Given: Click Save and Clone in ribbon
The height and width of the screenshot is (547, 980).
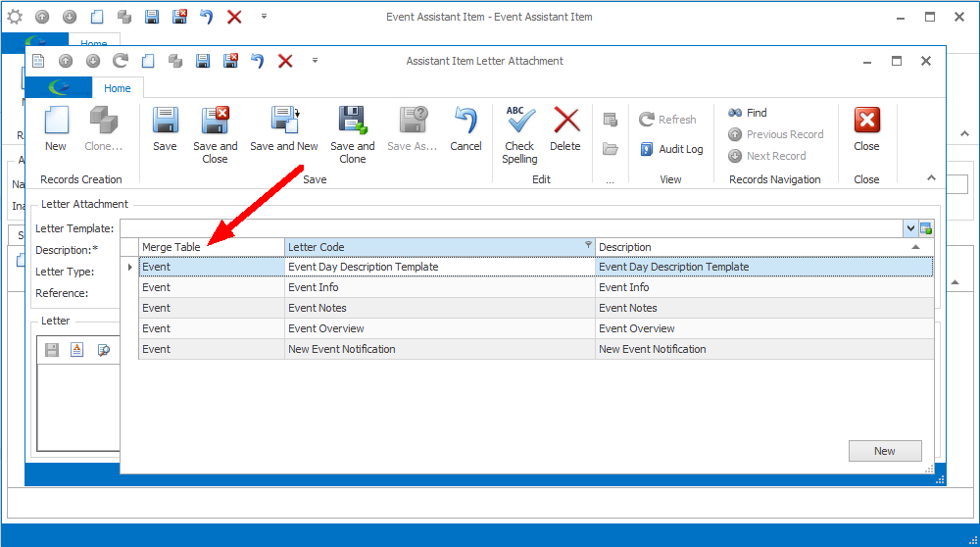Looking at the screenshot, I should coord(353,135).
